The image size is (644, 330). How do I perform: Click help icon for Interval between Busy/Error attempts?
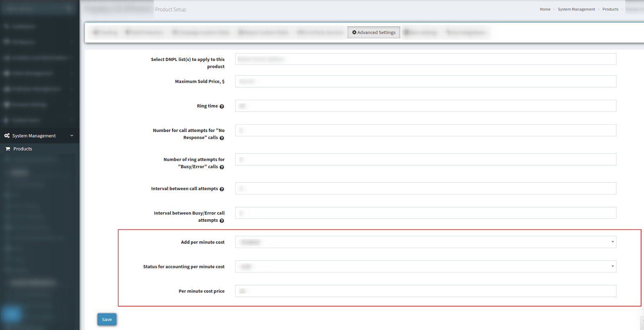click(222, 221)
